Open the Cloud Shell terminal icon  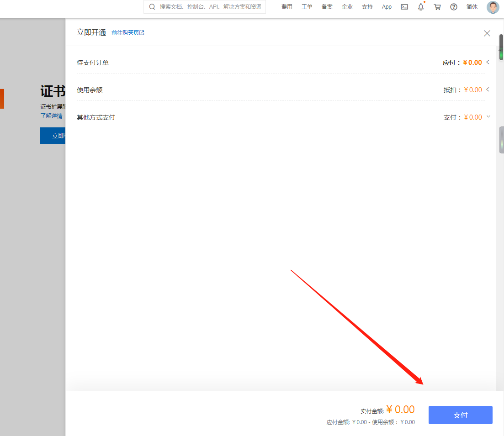(404, 7)
